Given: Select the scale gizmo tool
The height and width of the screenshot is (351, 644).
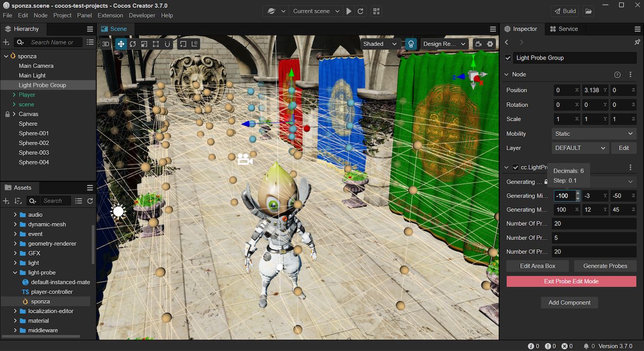Looking at the screenshot, I should click(x=144, y=44).
